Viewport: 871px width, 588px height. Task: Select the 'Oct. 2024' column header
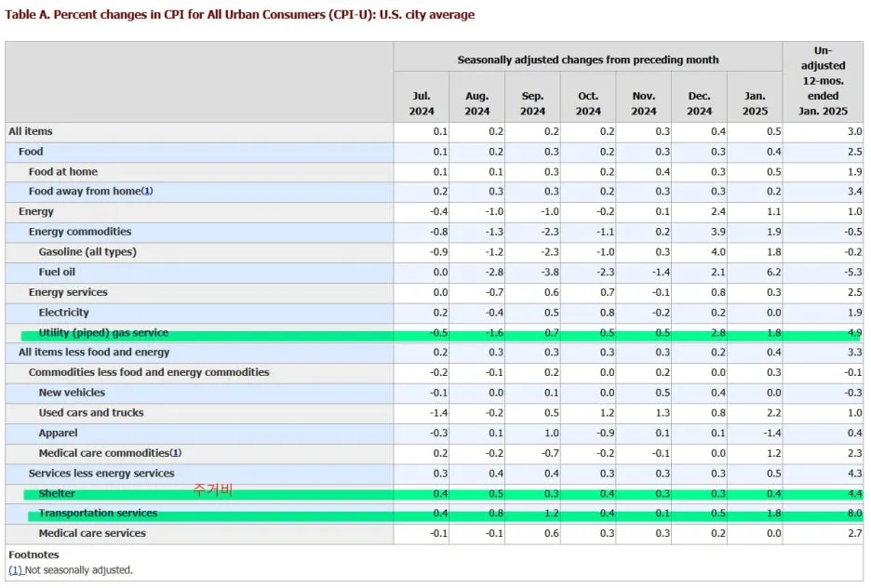(x=588, y=103)
